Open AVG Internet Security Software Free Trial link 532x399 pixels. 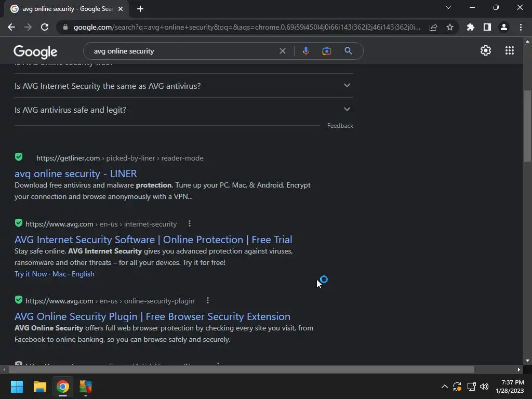tap(153, 240)
